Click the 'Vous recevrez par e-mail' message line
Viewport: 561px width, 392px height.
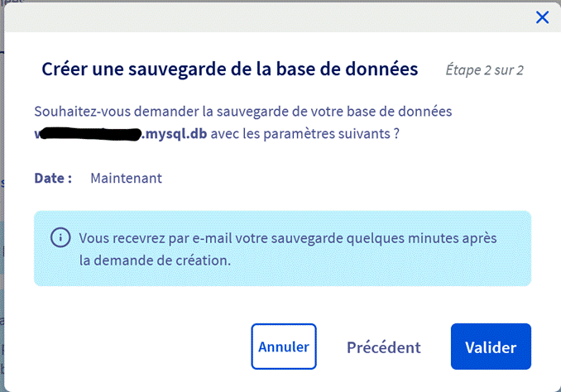point(288,238)
